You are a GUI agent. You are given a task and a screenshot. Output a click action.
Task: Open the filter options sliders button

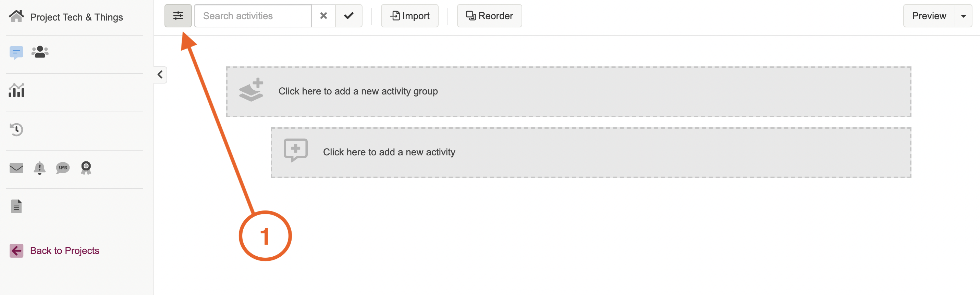[177, 16]
